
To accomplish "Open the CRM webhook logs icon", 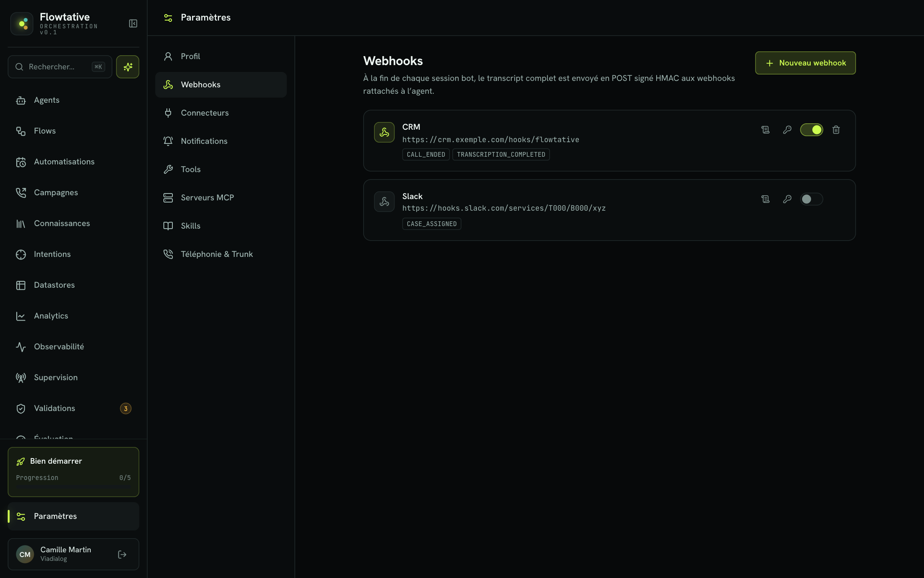I will [765, 130].
